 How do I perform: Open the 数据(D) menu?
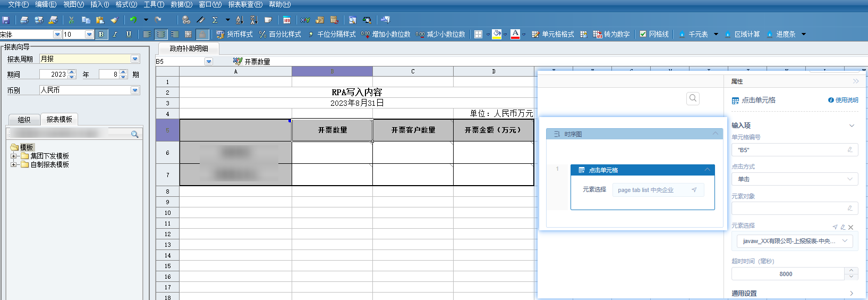tap(181, 4)
